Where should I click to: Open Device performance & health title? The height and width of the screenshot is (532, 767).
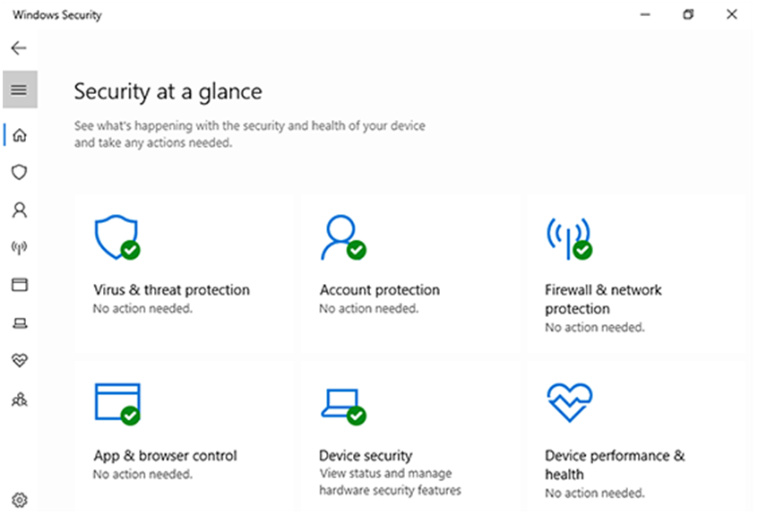tap(615, 465)
